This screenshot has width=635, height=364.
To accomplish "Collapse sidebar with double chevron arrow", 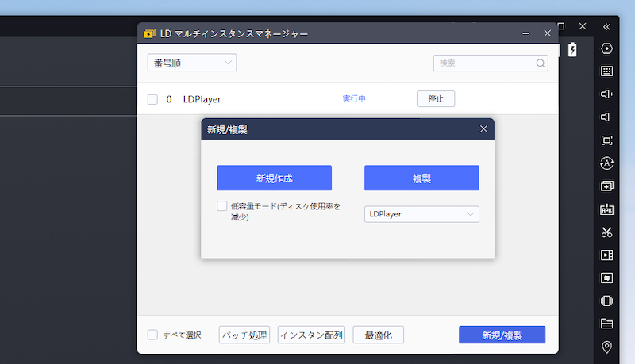I will tap(607, 26).
